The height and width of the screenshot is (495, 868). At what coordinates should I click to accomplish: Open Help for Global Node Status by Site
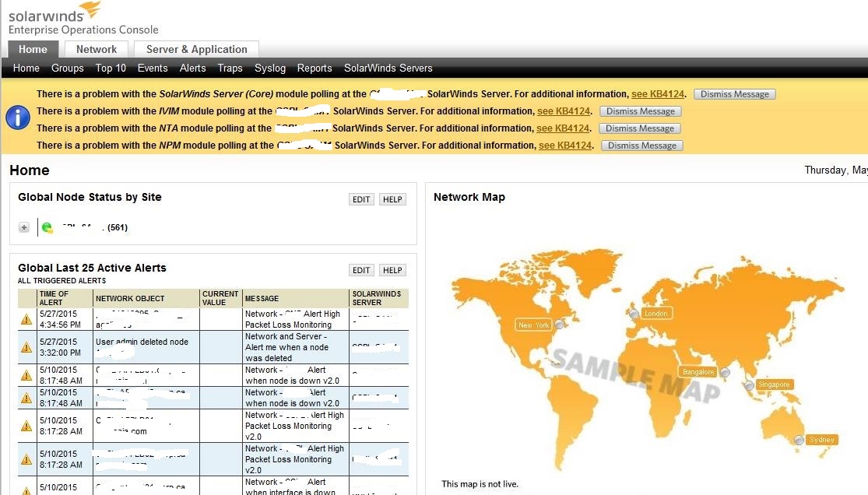(x=392, y=199)
